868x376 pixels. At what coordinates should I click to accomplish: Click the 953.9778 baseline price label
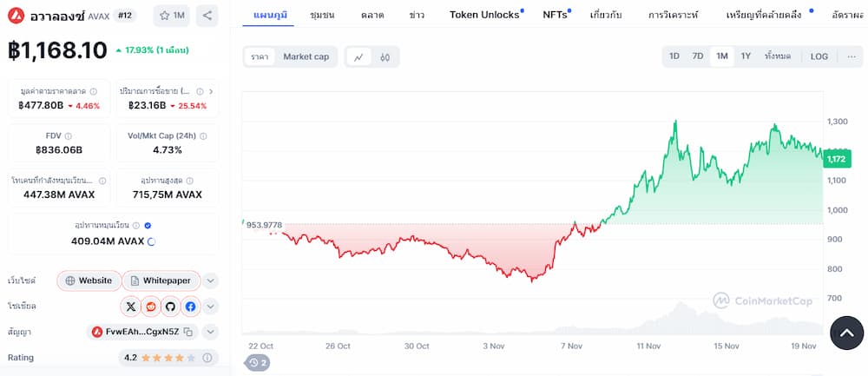point(264,225)
